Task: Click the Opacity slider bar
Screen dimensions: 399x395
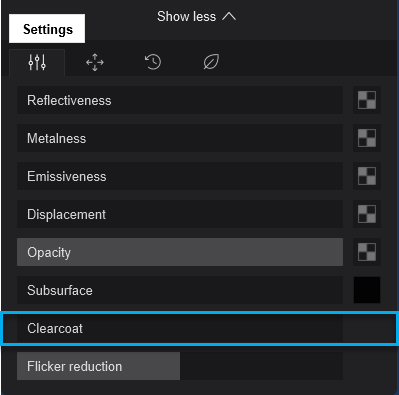Action: click(180, 252)
